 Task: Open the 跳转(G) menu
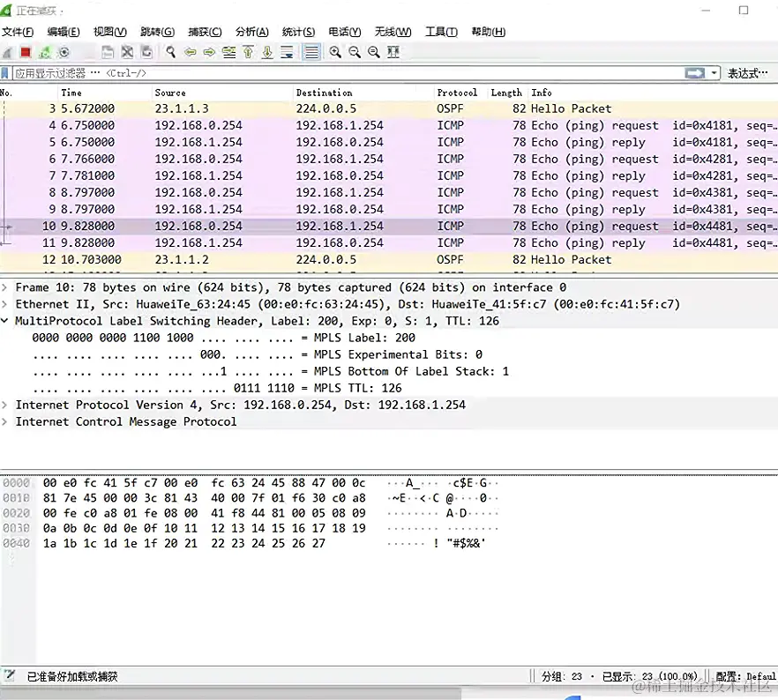point(157,32)
